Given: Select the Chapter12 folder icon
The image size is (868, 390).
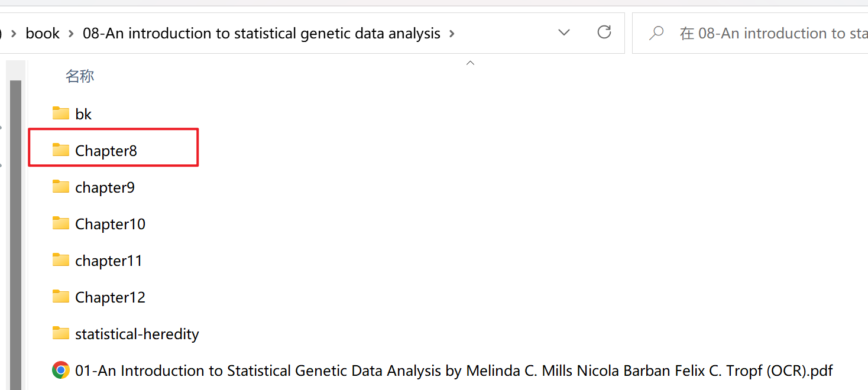Looking at the screenshot, I should point(60,296).
